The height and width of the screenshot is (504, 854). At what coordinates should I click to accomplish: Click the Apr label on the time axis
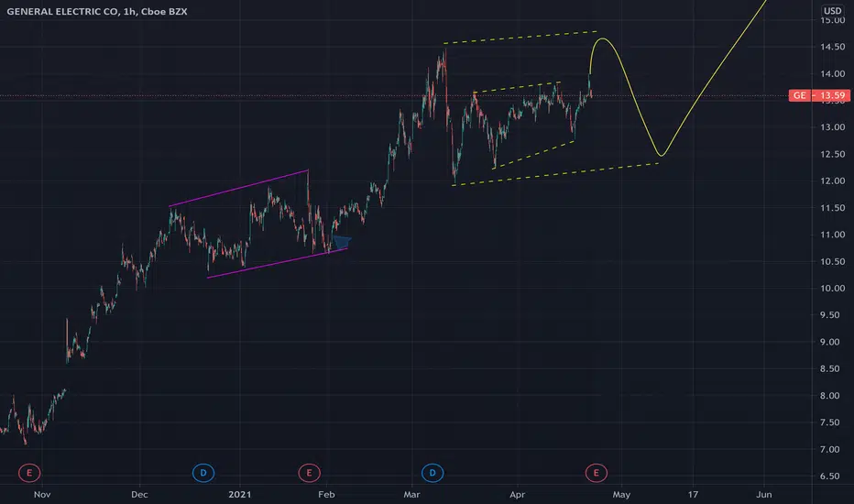click(x=517, y=495)
